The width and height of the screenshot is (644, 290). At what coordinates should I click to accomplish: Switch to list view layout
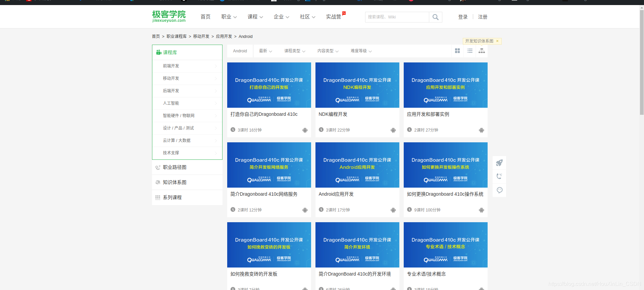point(469,51)
